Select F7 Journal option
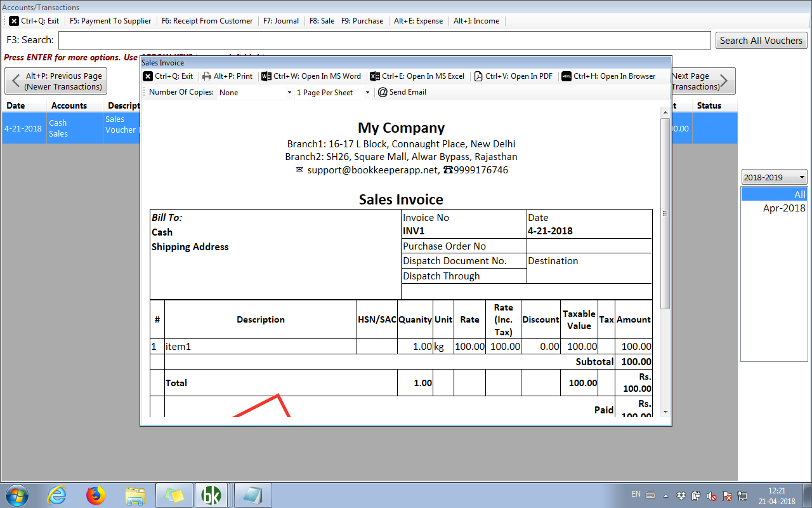 click(281, 21)
